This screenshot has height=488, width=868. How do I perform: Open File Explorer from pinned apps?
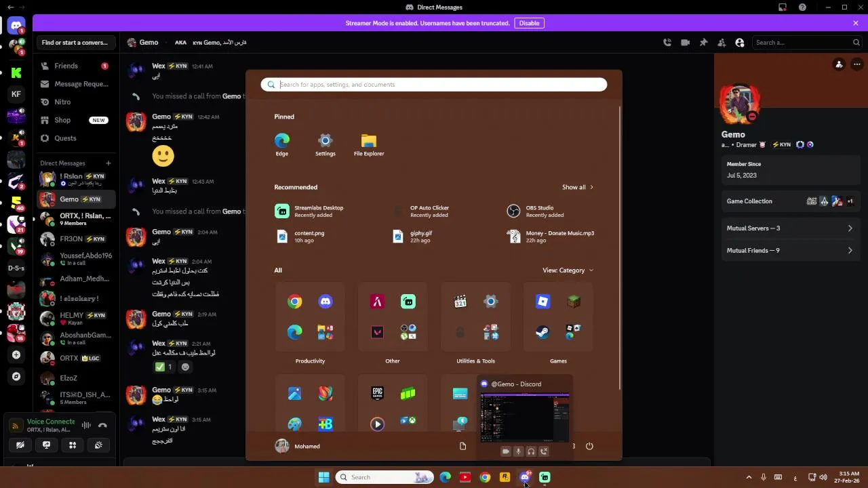point(369,145)
